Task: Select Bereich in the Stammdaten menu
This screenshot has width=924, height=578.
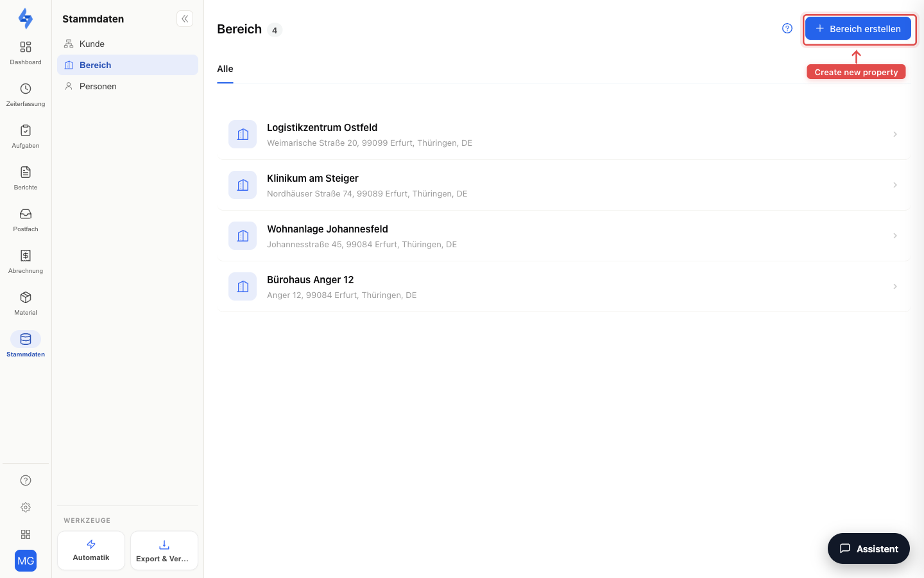Action: 128,65
